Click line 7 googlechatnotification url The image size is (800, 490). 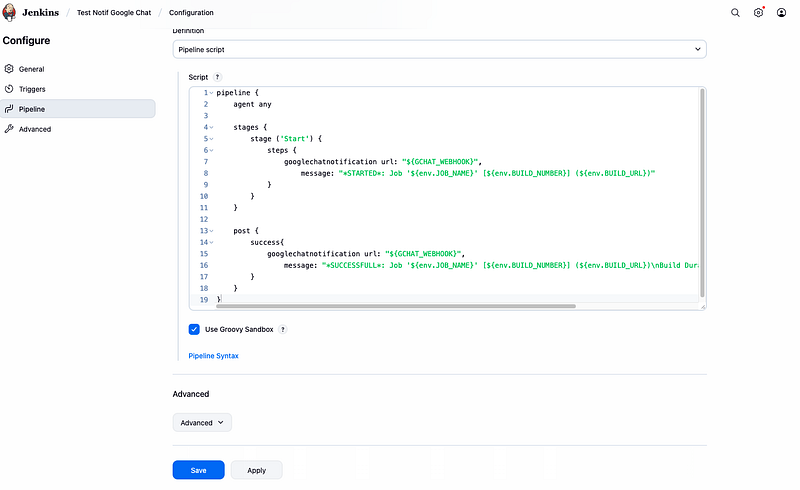click(x=383, y=162)
